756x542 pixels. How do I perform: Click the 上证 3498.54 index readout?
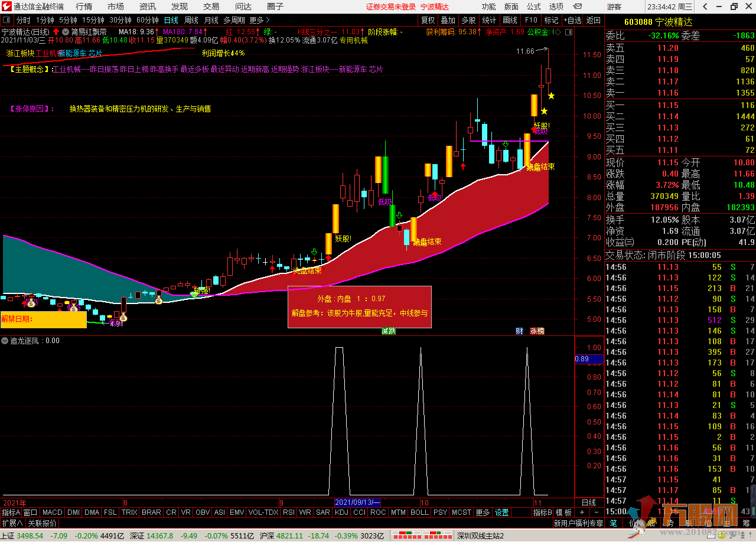point(22,536)
